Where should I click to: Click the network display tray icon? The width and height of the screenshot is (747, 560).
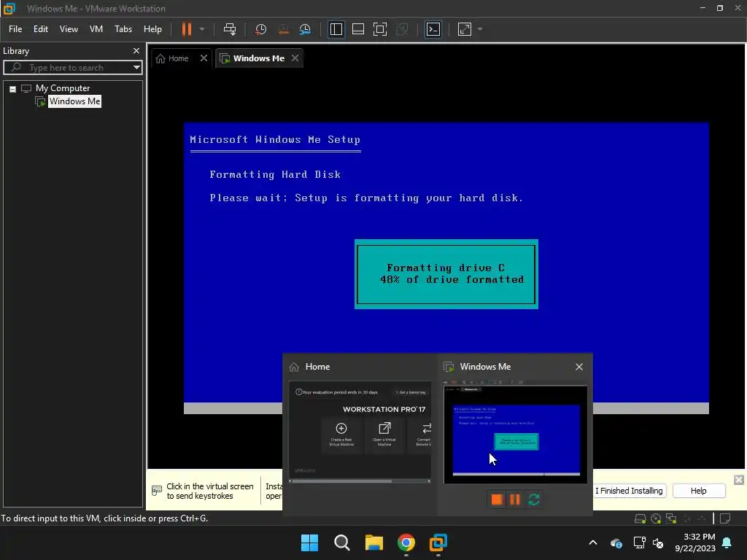pyautogui.click(x=639, y=542)
